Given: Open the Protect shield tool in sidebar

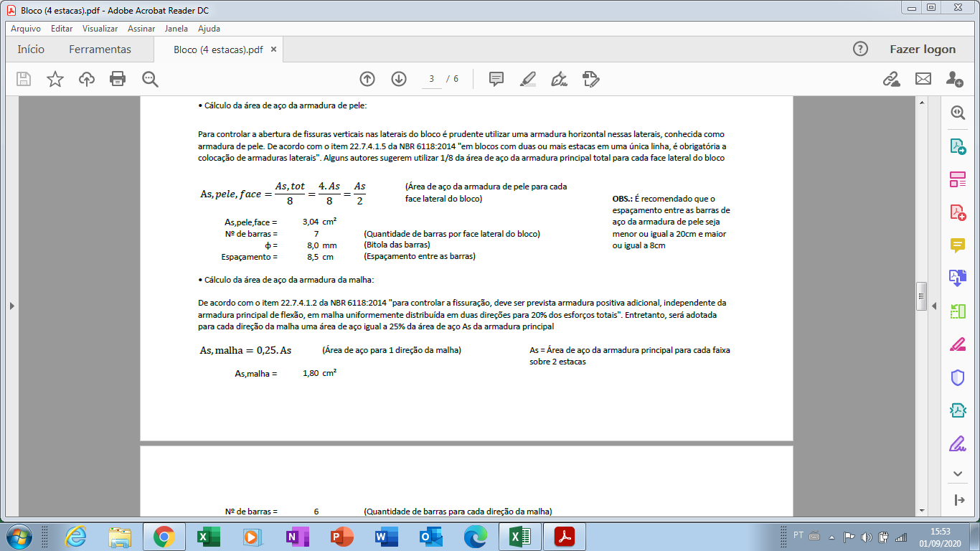Looking at the screenshot, I should tap(958, 377).
